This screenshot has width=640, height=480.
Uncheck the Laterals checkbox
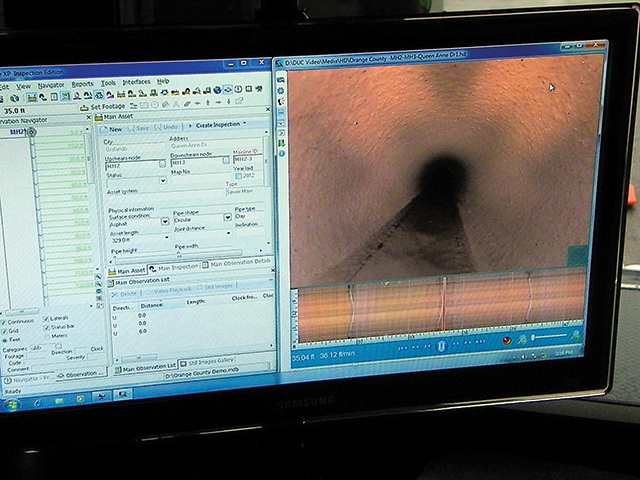(47, 318)
